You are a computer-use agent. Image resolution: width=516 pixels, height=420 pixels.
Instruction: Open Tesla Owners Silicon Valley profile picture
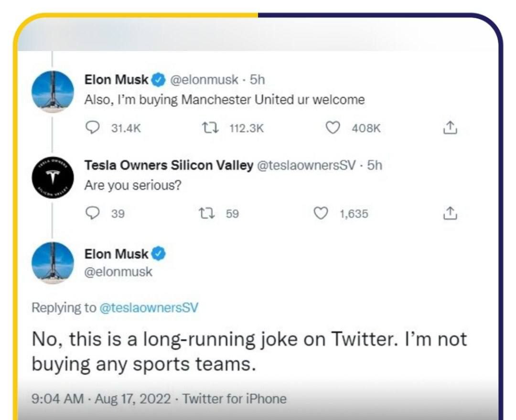tap(53, 178)
